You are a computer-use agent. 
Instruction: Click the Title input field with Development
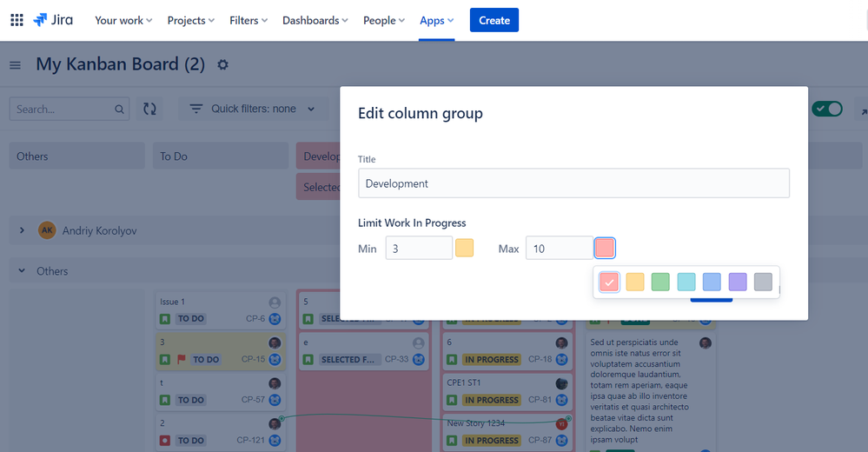(x=573, y=183)
